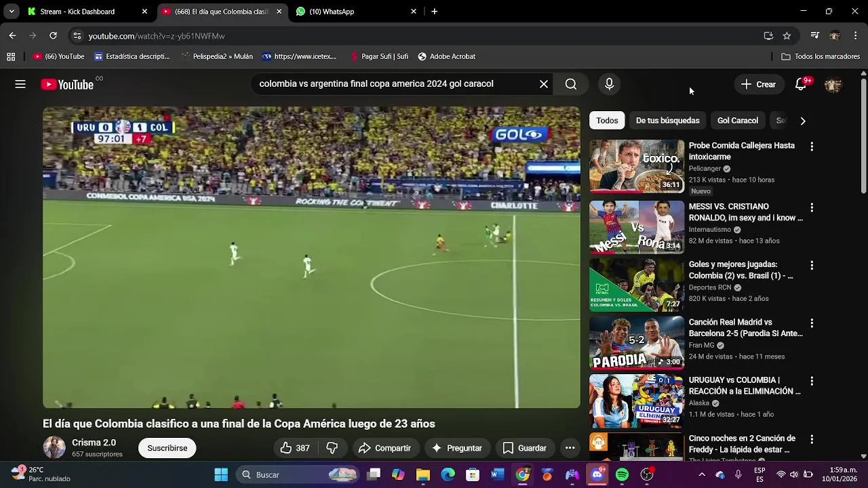Image resolution: width=868 pixels, height=488 pixels.
Task: Open Spotify from the taskbar
Action: tap(622, 474)
